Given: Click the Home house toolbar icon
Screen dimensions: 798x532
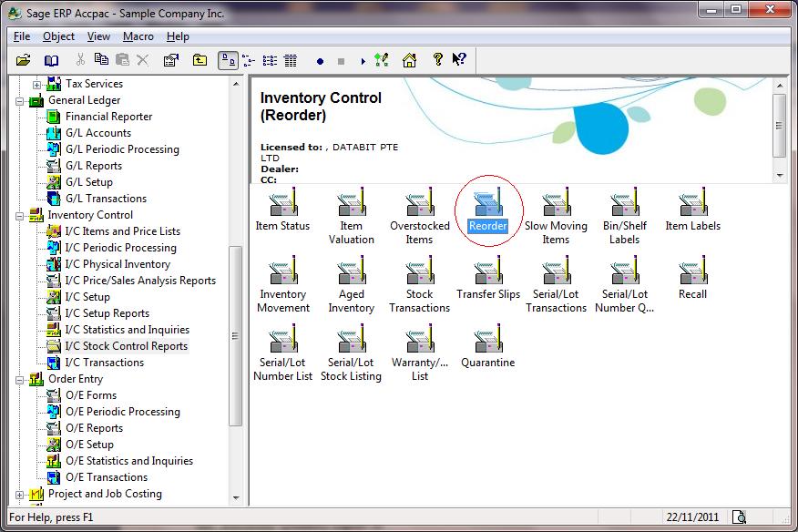Looking at the screenshot, I should [409, 60].
